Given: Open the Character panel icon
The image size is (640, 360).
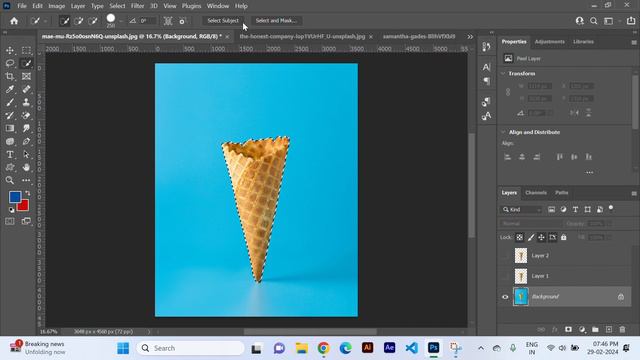Looking at the screenshot, I should [486, 67].
